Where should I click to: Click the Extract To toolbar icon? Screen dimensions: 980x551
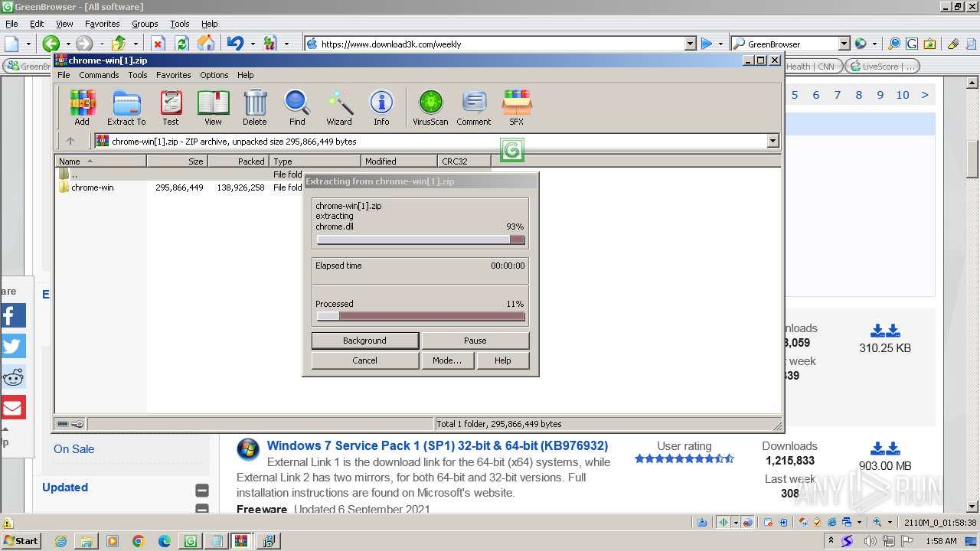(x=126, y=107)
